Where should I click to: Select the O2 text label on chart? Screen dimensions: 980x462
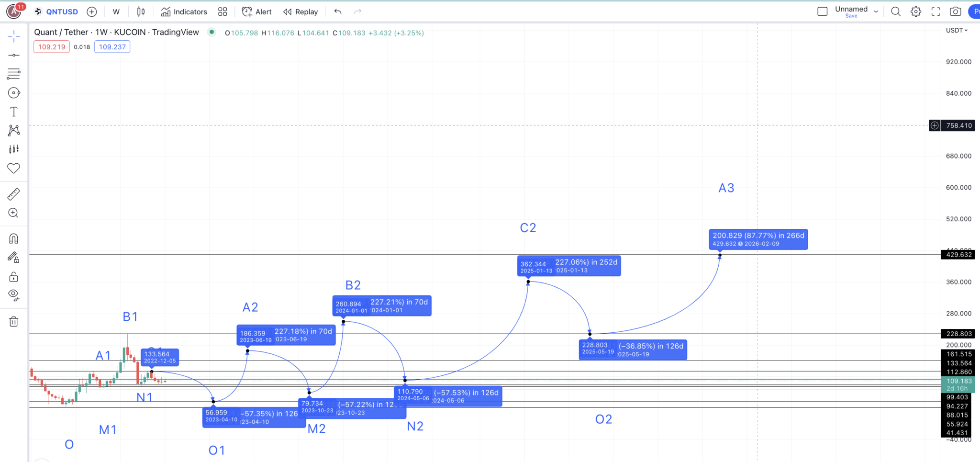604,419
